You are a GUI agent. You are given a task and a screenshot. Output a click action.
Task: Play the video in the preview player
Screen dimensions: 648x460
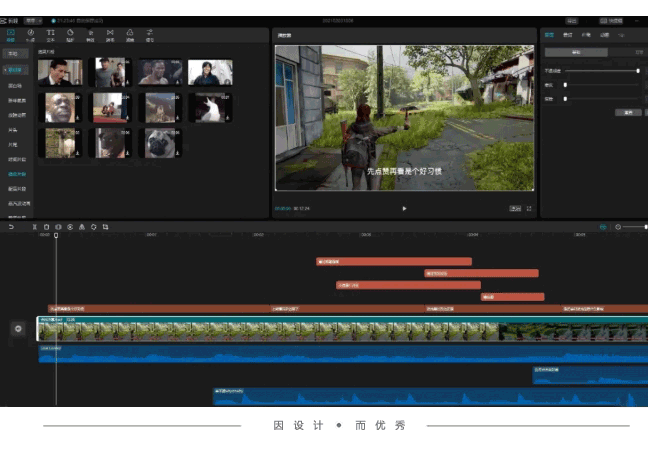coord(404,208)
